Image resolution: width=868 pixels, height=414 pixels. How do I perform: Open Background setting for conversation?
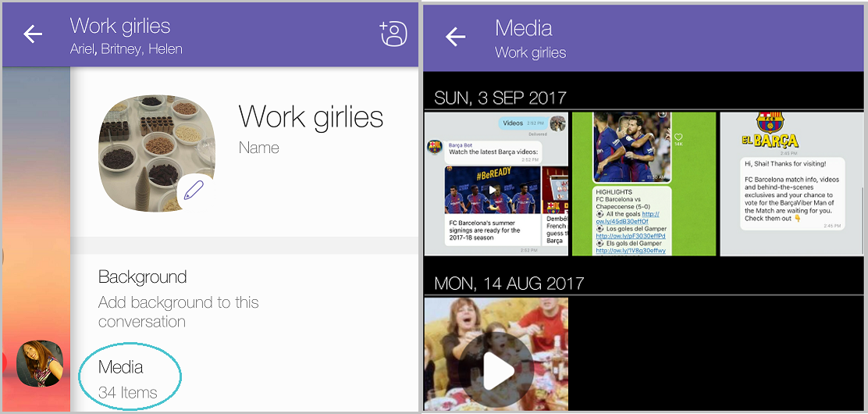point(178,298)
